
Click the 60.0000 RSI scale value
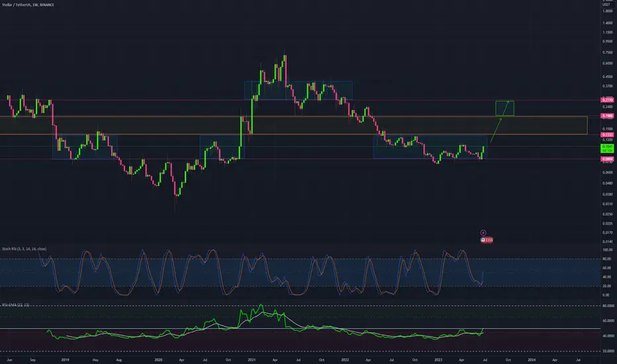pyautogui.click(x=608, y=321)
